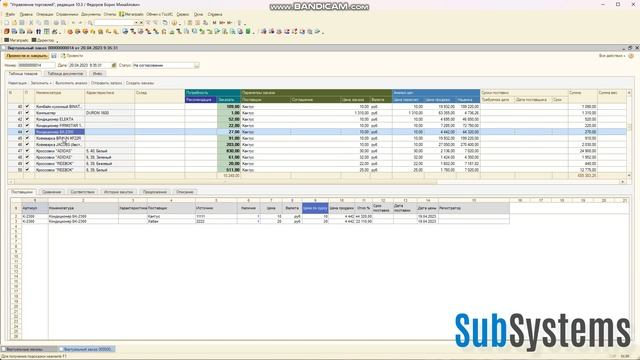The height and width of the screenshot is (360, 640).
Task: Click into the Дата input field
Action: click(x=89, y=65)
